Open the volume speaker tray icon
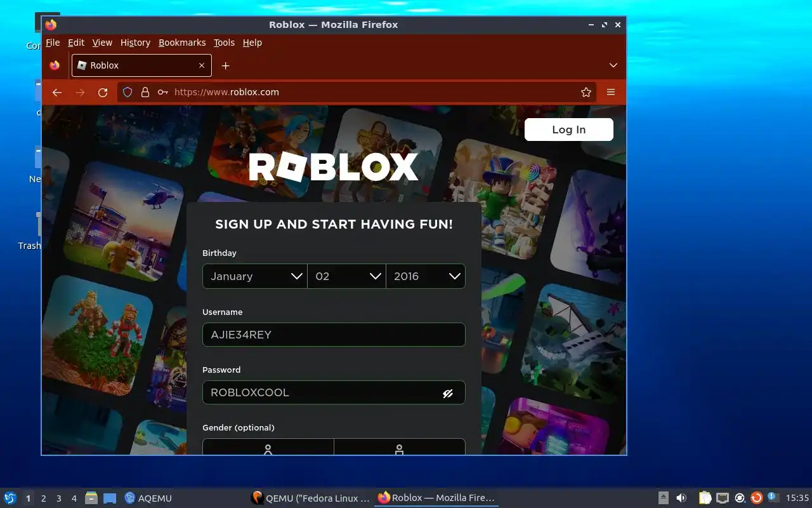The width and height of the screenshot is (812, 508). (x=681, y=498)
